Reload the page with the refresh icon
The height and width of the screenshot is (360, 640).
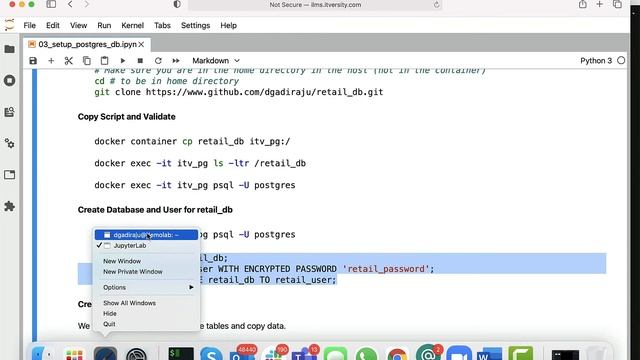436,5
